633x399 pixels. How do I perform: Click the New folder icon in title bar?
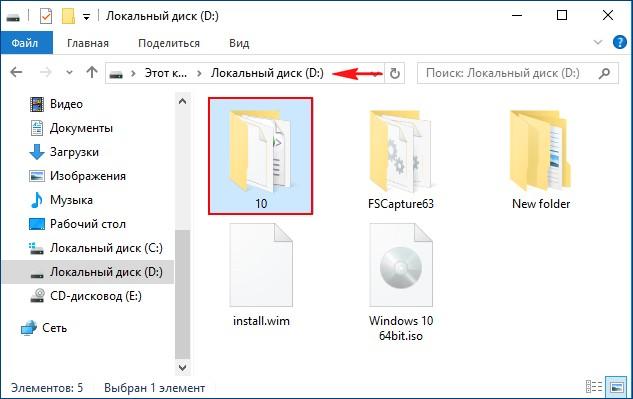click(x=69, y=17)
